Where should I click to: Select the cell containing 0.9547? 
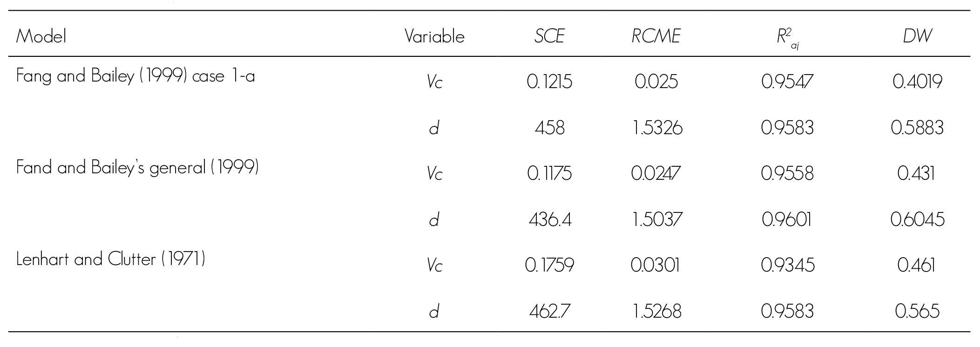pyautogui.click(x=787, y=82)
